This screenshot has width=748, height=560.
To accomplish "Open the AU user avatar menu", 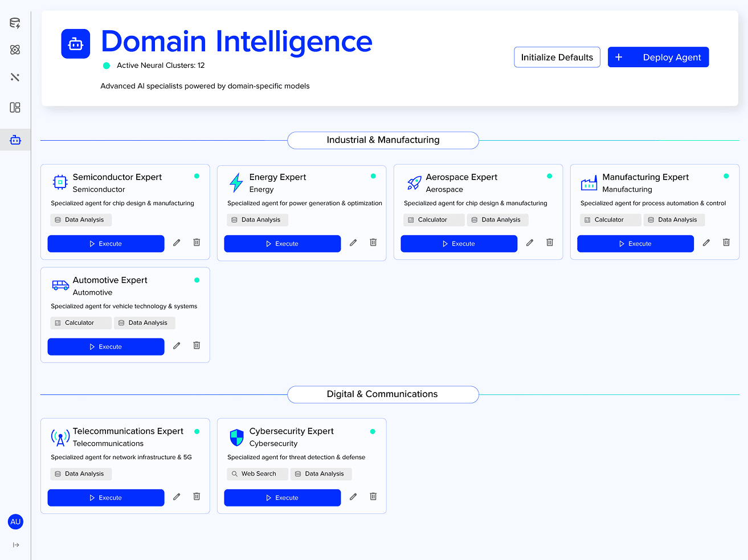I will tap(15, 521).
